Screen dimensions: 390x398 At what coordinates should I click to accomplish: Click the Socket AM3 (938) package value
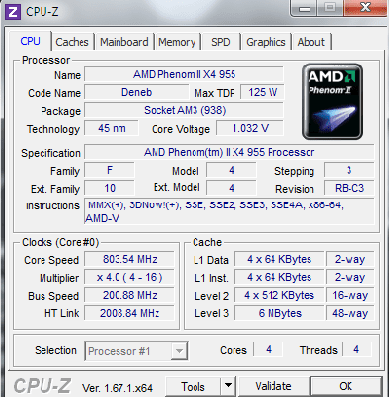pos(184,110)
